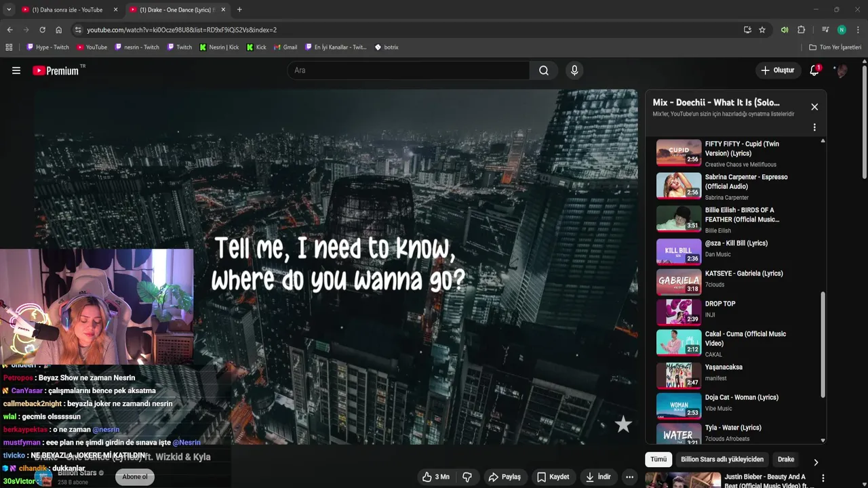Dislike the video with thumbs down
This screenshot has height=488, width=868.
point(467,477)
